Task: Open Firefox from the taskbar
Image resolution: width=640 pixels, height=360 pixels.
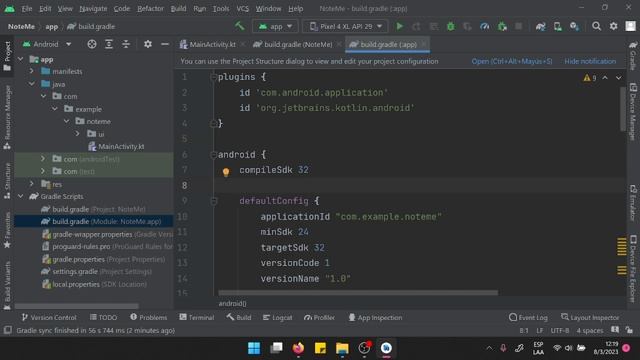Action: (298, 348)
